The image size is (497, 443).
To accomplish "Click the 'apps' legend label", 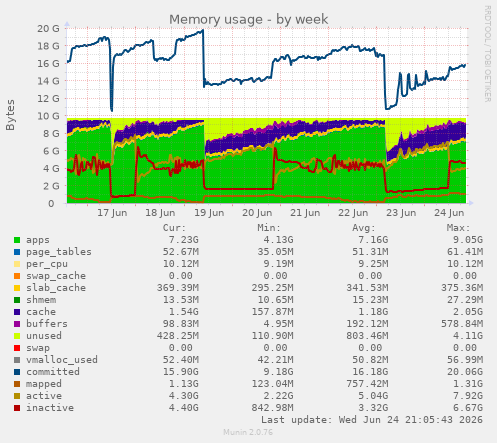I will pyautogui.click(x=38, y=240).
